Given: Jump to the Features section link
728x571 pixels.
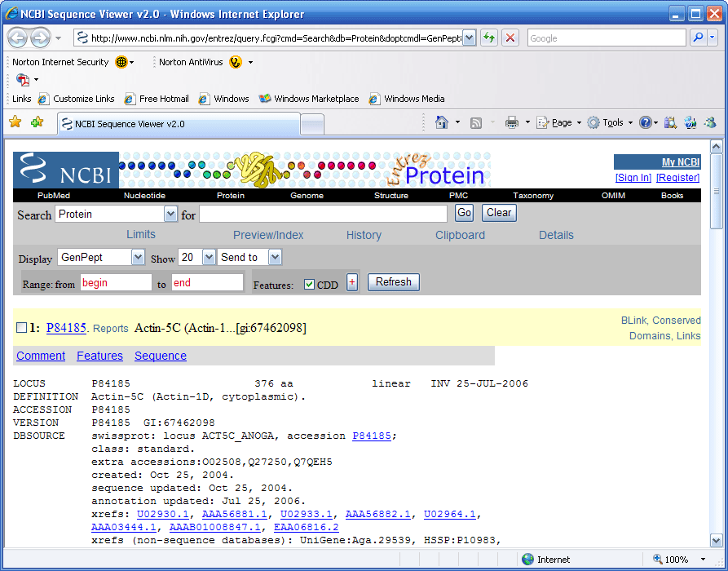Looking at the screenshot, I should click(99, 356).
